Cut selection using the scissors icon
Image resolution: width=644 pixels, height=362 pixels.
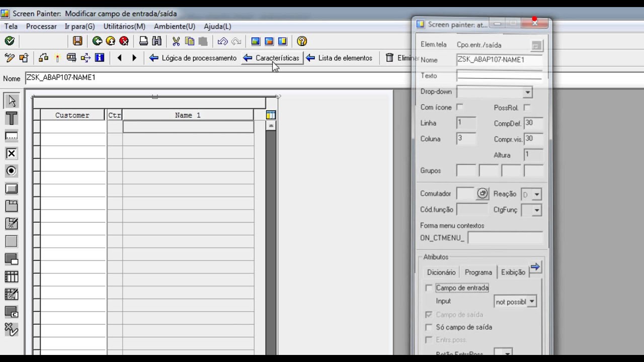pos(176,41)
